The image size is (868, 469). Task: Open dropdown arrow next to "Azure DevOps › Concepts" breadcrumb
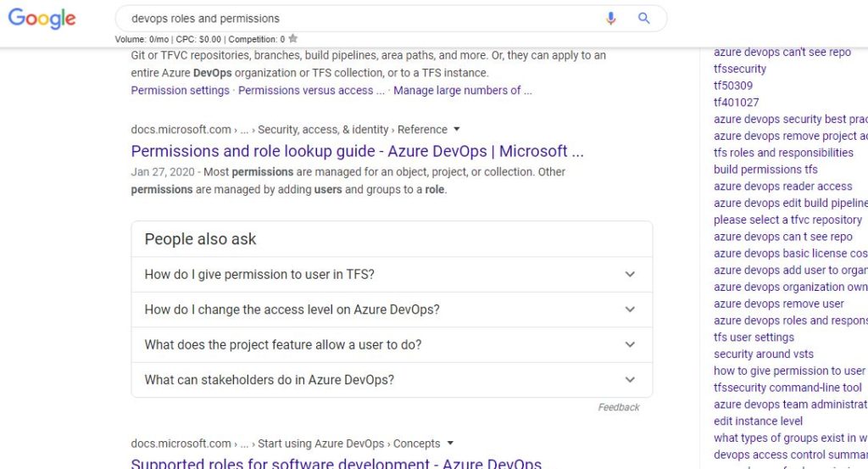pyautogui.click(x=450, y=443)
